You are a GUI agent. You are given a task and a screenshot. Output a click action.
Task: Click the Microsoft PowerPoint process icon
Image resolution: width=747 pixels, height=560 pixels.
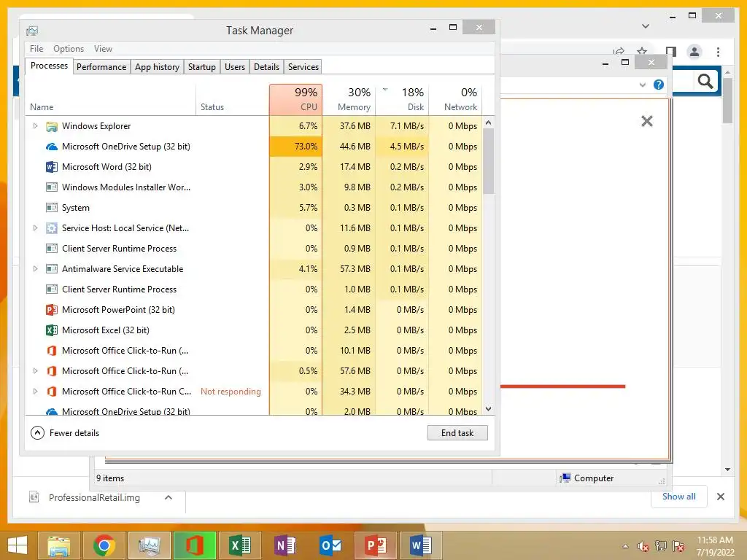point(52,310)
